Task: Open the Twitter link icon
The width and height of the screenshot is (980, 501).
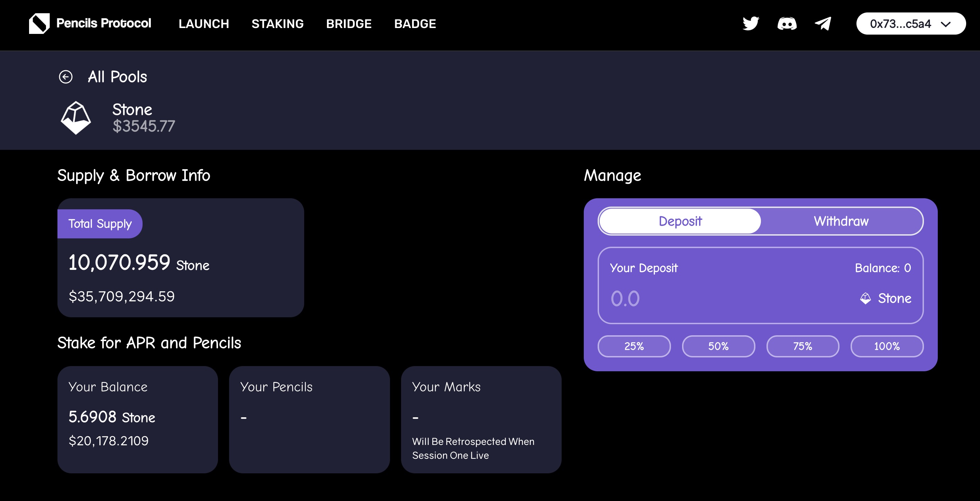Action: point(751,24)
